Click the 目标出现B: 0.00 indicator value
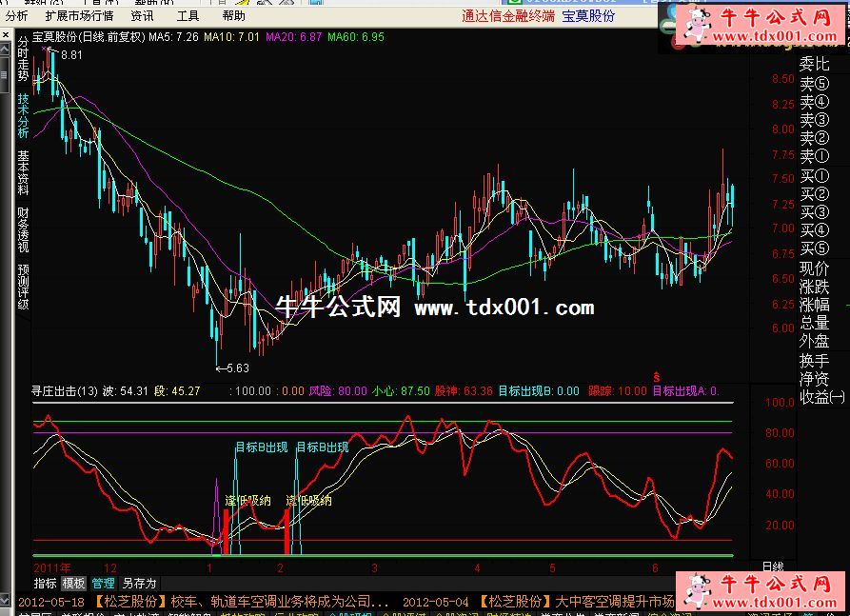850x616 pixels. (x=539, y=391)
